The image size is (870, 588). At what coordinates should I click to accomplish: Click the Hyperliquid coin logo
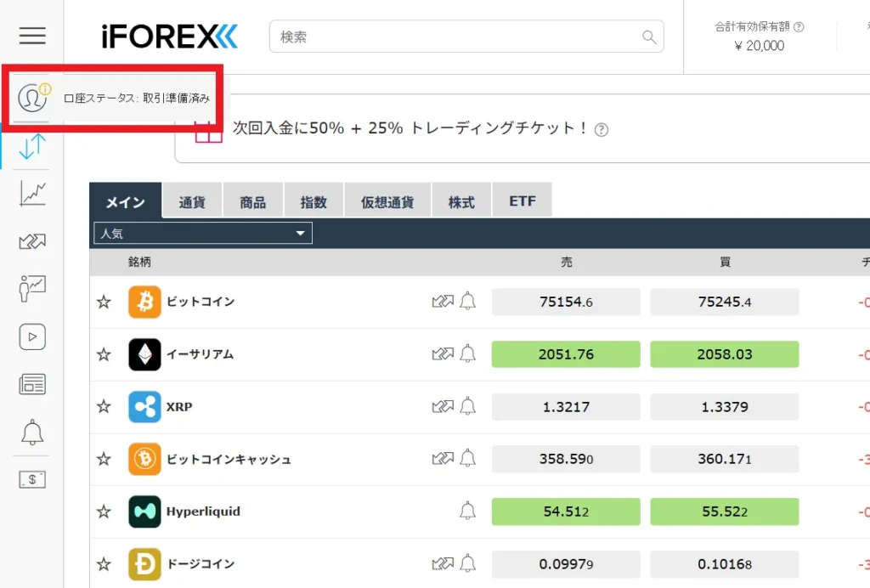pos(144,512)
